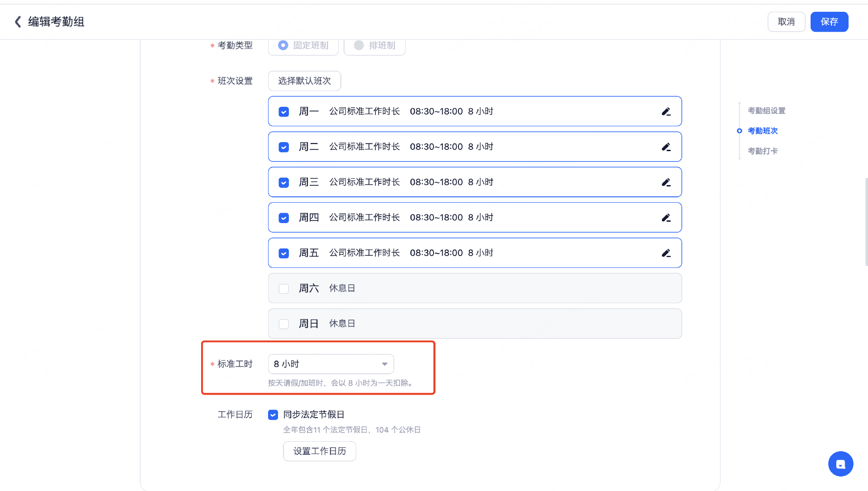Jump to 考勤打卡 in side navigation
The image size is (868, 491).
coord(763,151)
